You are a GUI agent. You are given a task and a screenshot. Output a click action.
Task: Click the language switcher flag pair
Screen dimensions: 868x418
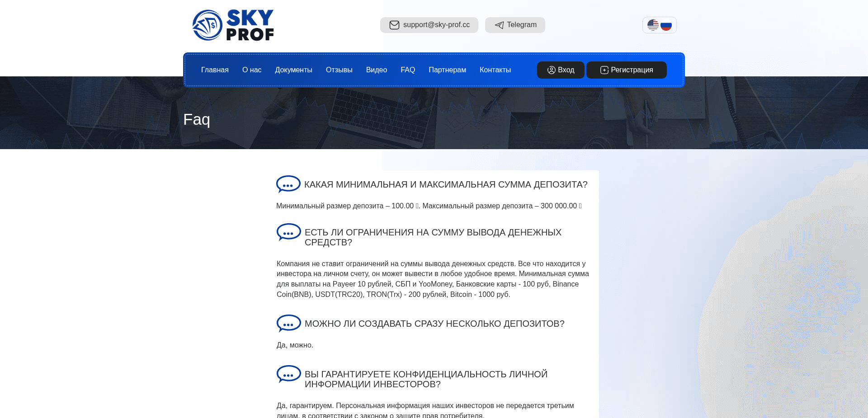659,25
